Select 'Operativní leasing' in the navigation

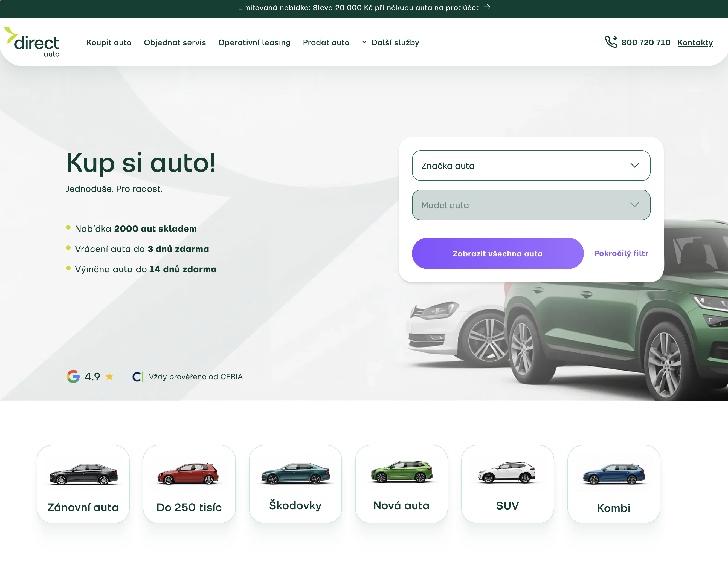(254, 42)
